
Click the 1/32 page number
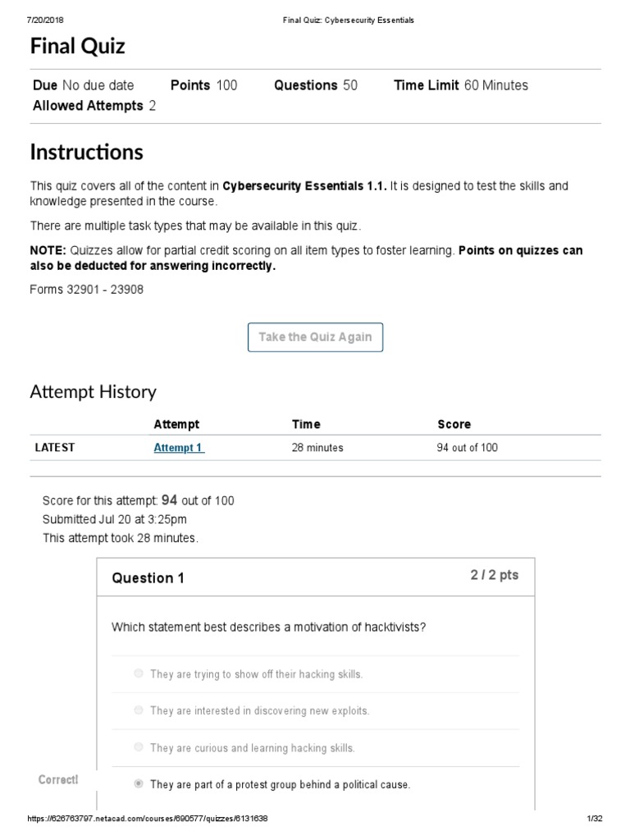(x=596, y=819)
